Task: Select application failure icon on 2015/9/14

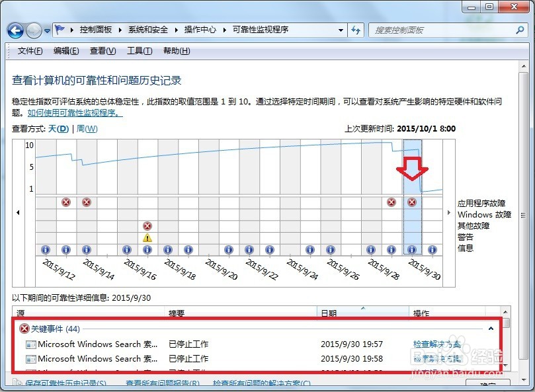Action: (87, 202)
